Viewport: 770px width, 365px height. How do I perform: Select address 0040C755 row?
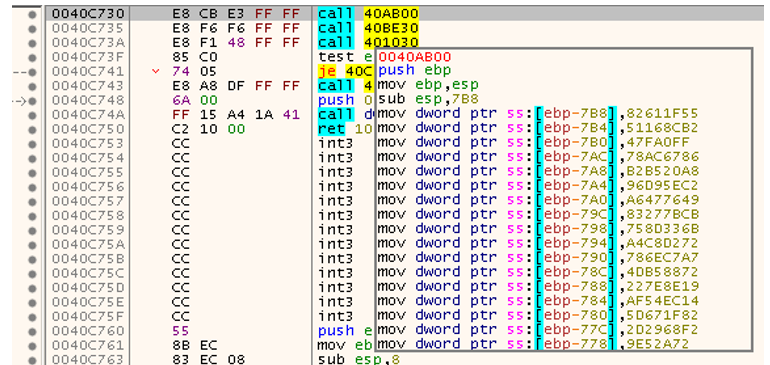pyautogui.click(x=88, y=172)
